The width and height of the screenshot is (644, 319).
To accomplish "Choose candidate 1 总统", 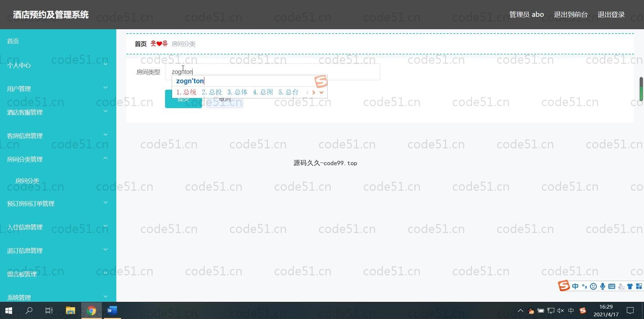I will [x=186, y=92].
